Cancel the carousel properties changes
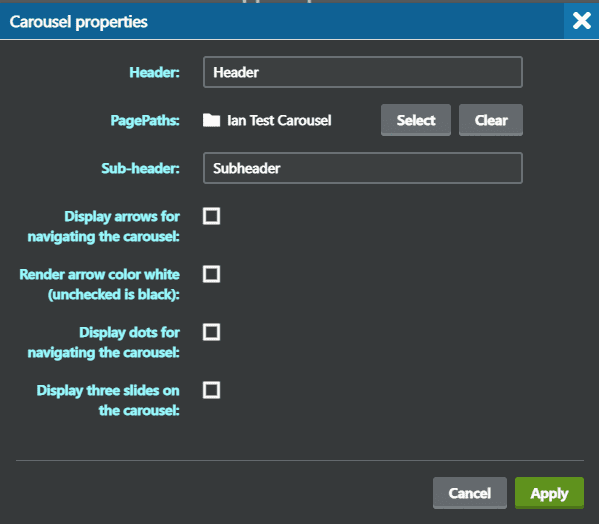Image resolution: width=599 pixels, height=524 pixels. coord(469,493)
